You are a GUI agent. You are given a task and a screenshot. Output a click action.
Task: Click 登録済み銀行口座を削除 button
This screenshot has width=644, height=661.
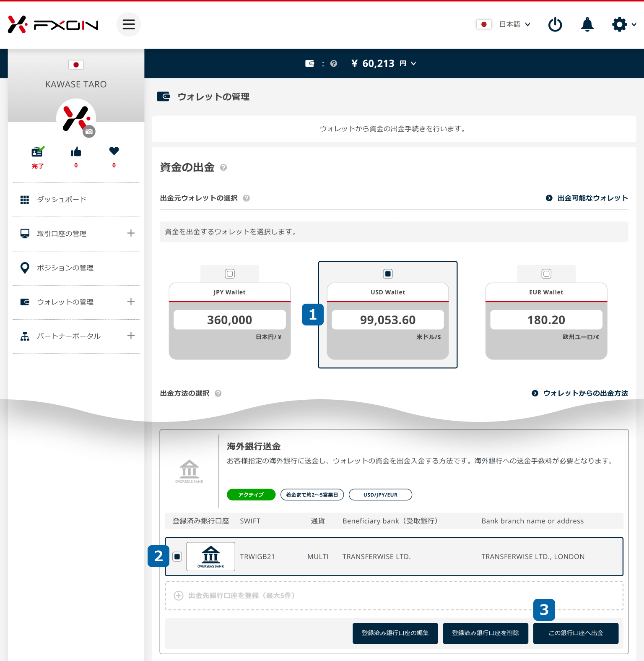[x=486, y=633]
